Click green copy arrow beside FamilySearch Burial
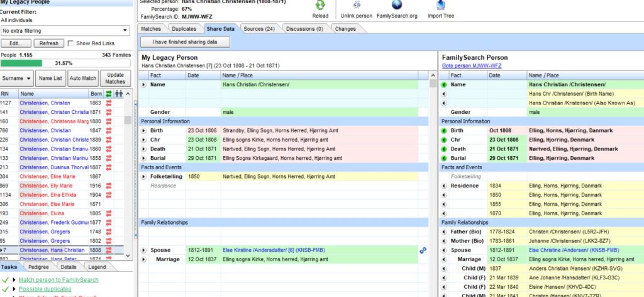 click(x=444, y=158)
